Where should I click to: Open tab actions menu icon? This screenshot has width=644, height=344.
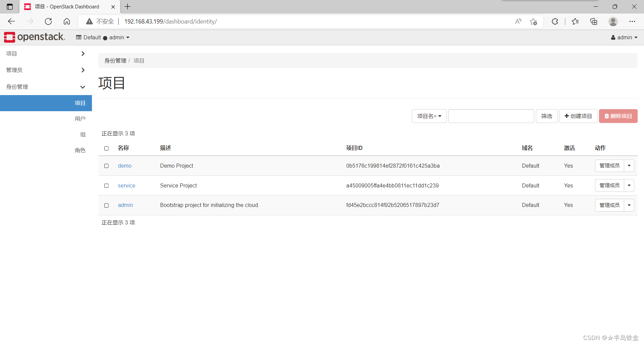click(x=10, y=7)
